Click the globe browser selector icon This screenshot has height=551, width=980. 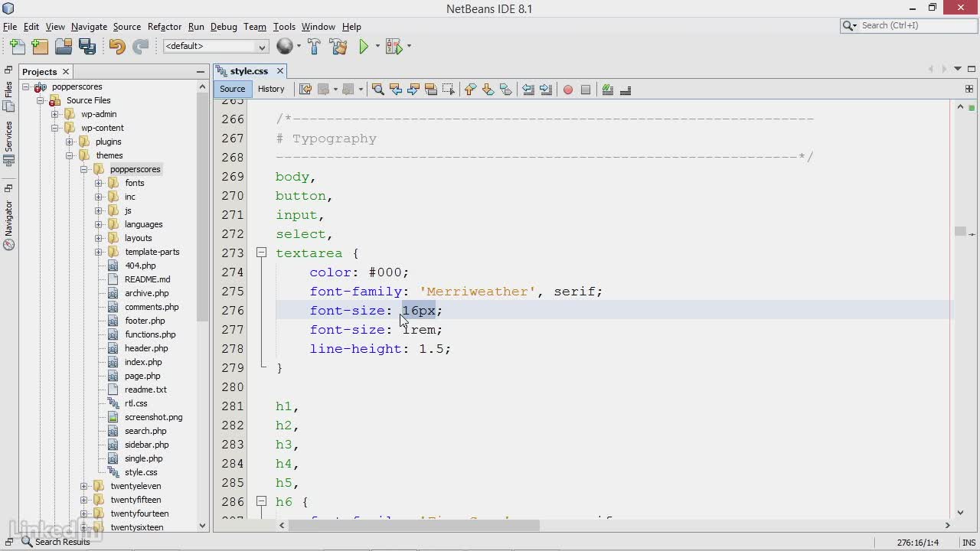pos(284,47)
